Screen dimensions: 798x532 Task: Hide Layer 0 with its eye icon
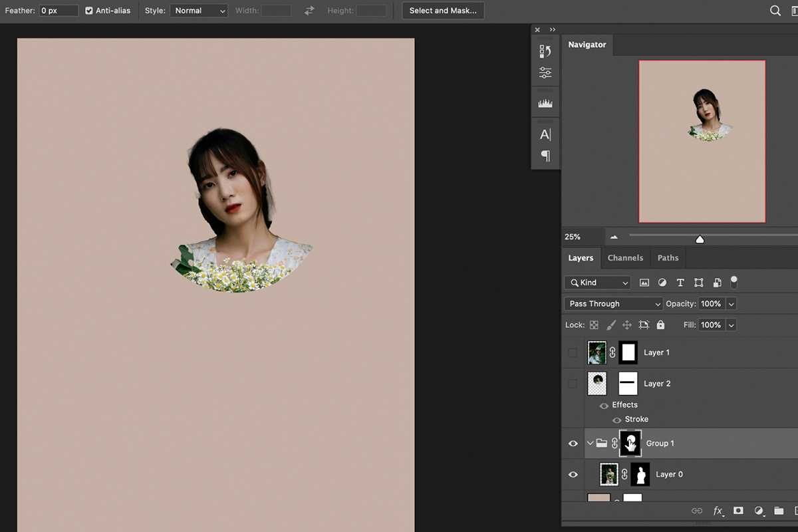coord(573,475)
